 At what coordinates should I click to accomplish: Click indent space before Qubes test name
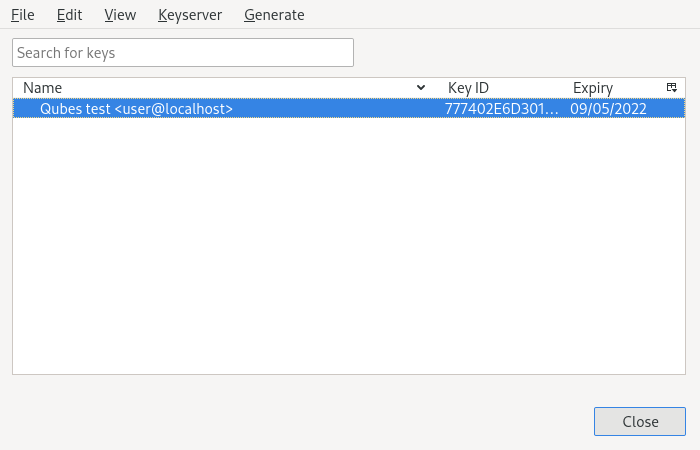[26, 109]
